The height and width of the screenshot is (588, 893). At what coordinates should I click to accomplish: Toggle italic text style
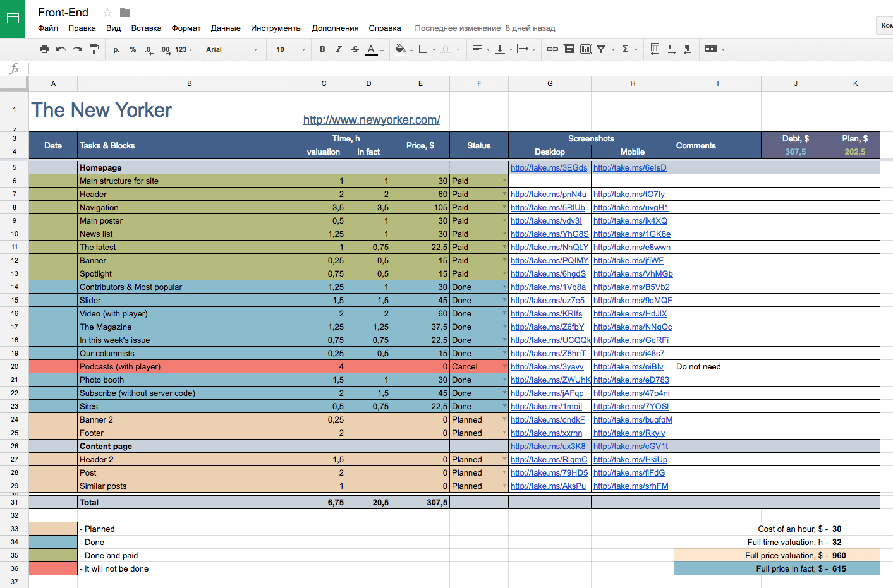(339, 49)
